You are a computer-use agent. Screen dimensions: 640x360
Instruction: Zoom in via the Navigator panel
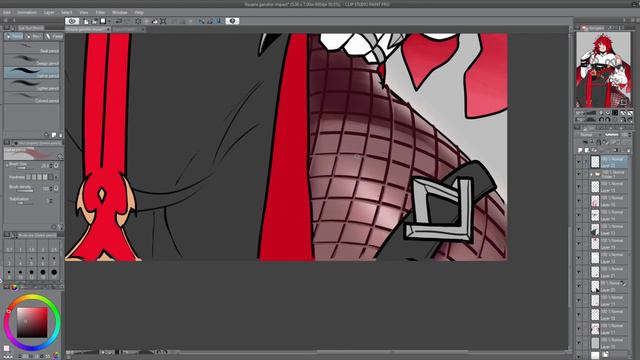coord(608,113)
